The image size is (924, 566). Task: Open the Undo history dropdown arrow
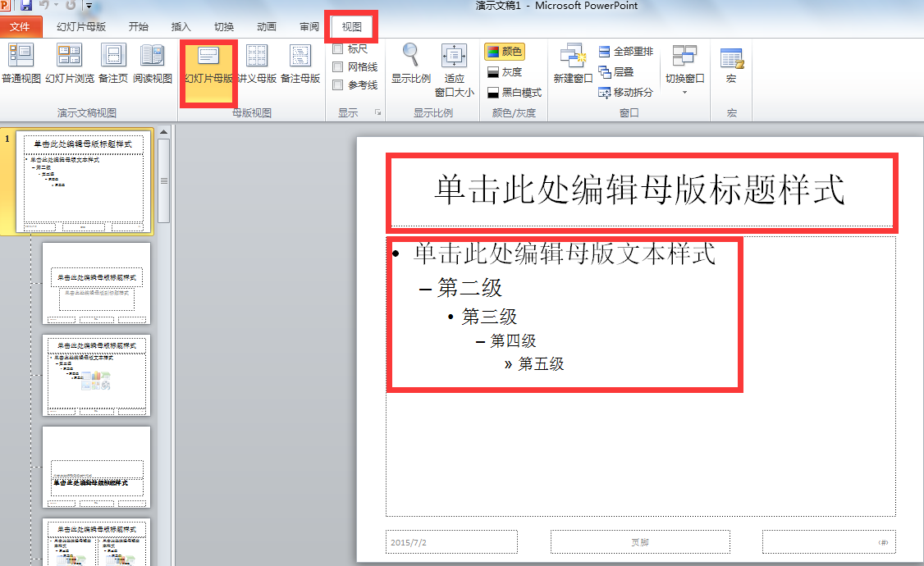(57, 5)
